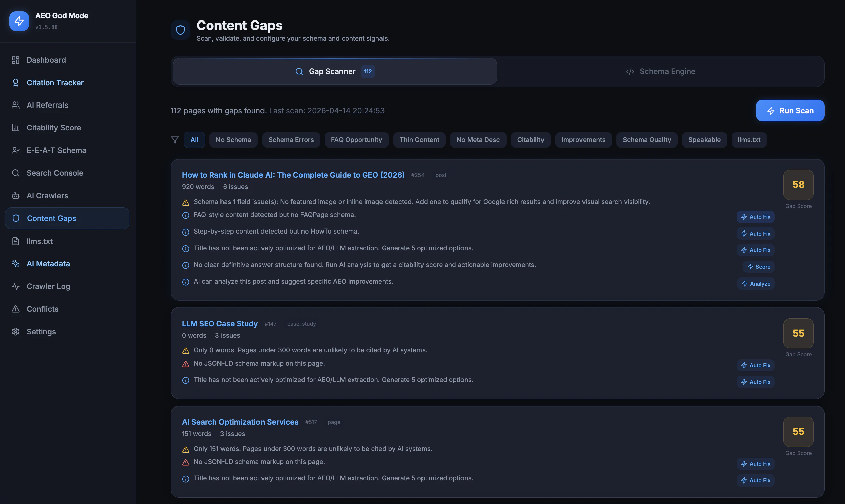Click the Conflicts warning triangle icon
The image size is (845, 504).
(15, 309)
